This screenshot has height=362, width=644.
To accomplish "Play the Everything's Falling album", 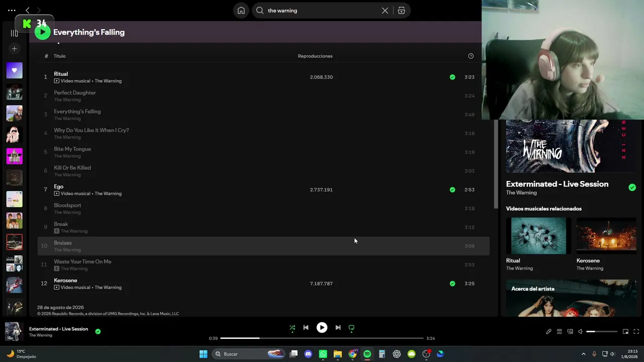I will [42, 33].
